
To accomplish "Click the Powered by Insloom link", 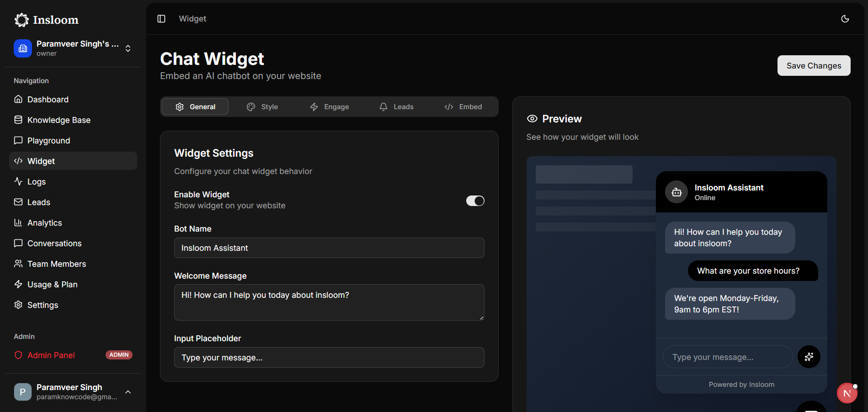I will click(741, 385).
